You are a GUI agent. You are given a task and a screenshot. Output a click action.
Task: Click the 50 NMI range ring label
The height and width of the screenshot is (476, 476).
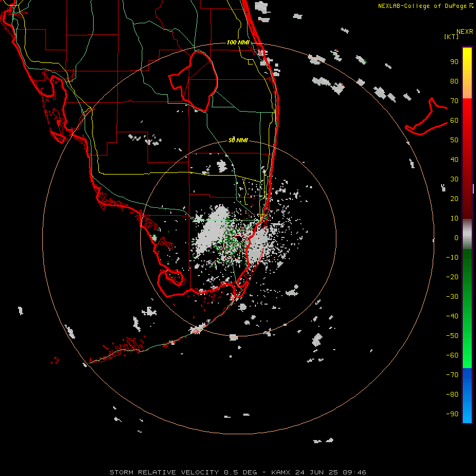click(x=238, y=140)
